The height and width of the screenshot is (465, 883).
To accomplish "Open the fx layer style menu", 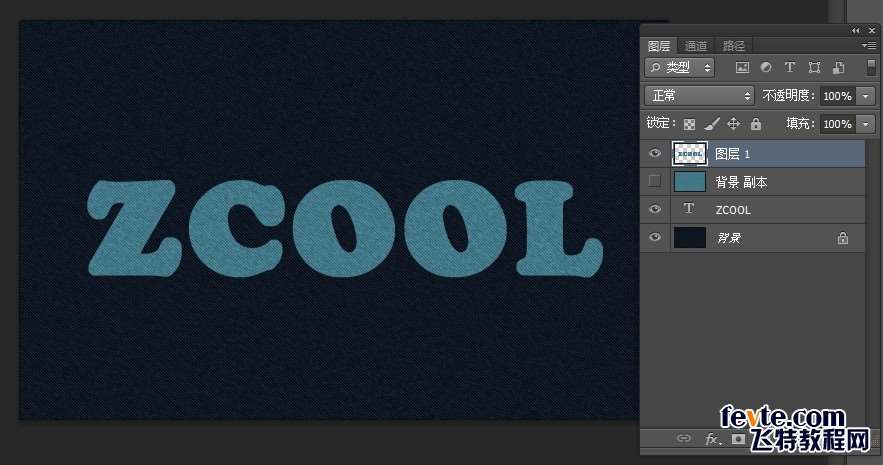I will pyautogui.click(x=712, y=438).
